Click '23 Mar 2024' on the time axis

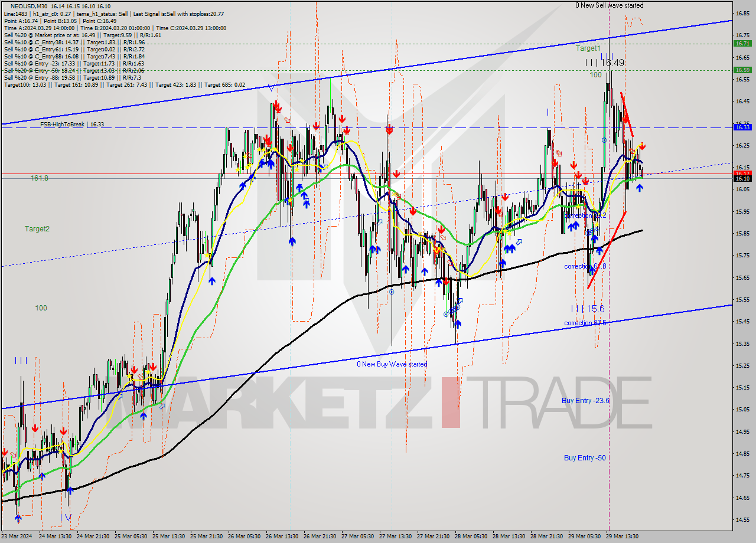18,537
